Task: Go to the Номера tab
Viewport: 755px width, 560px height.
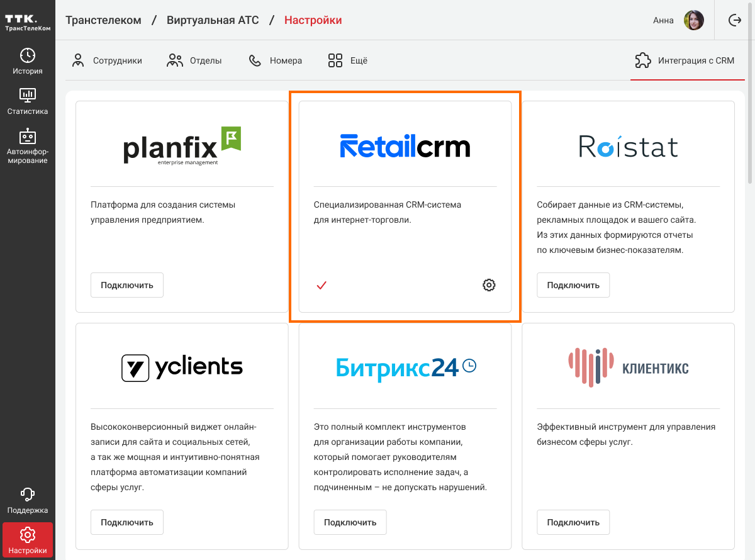Action: [x=276, y=61]
